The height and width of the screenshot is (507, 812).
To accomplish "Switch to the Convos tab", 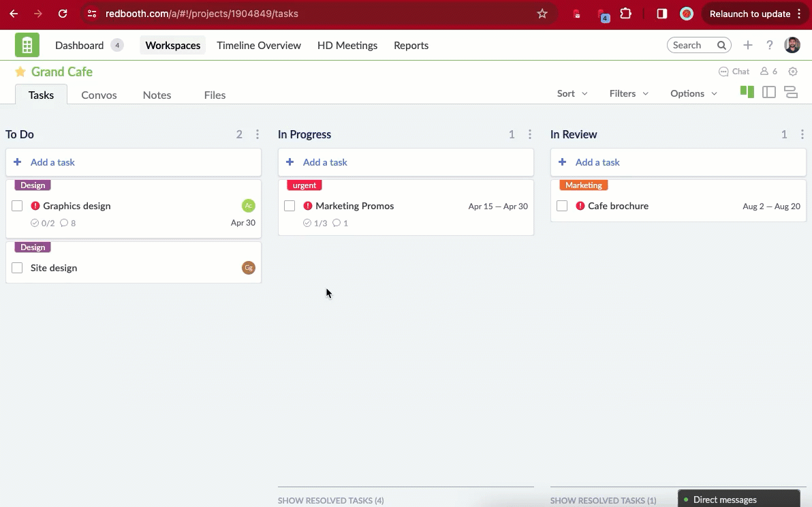I will pos(99,95).
